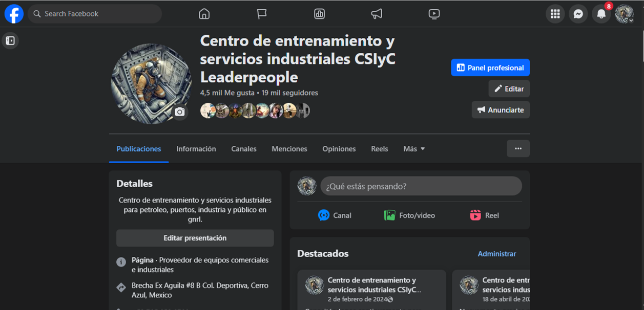
Task: Click the camera icon on profile picture
Action: click(x=179, y=112)
